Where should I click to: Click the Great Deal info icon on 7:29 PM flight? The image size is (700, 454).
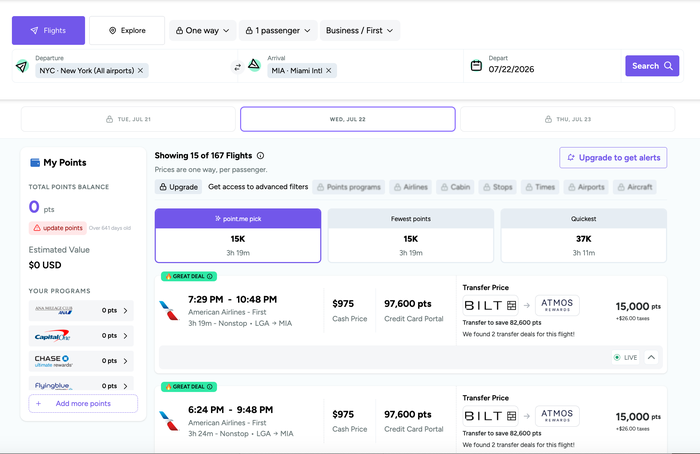click(209, 276)
